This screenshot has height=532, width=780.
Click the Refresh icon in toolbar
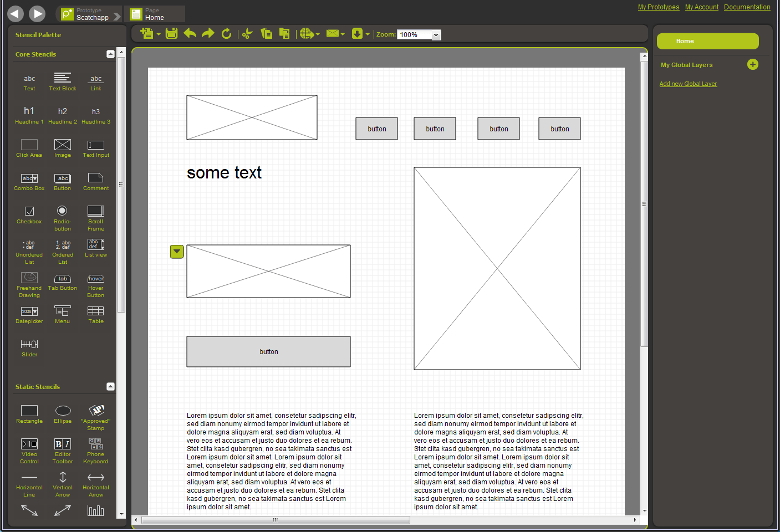point(226,34)
